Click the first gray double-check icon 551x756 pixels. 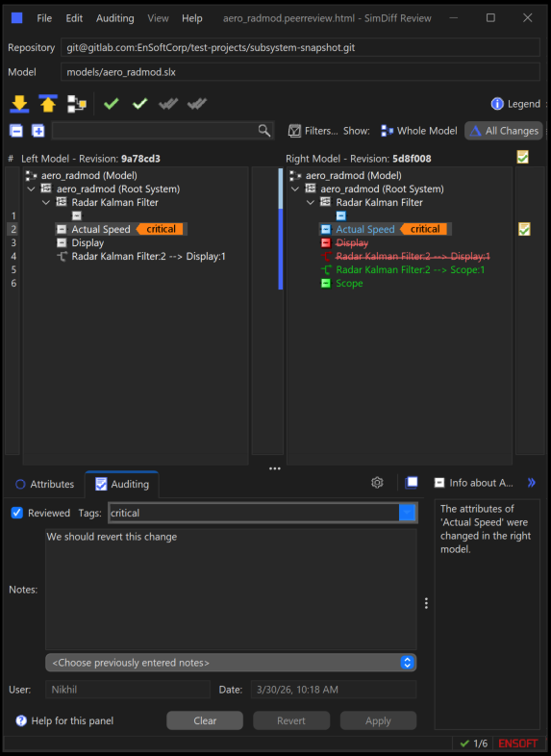(x=168, y=104)
